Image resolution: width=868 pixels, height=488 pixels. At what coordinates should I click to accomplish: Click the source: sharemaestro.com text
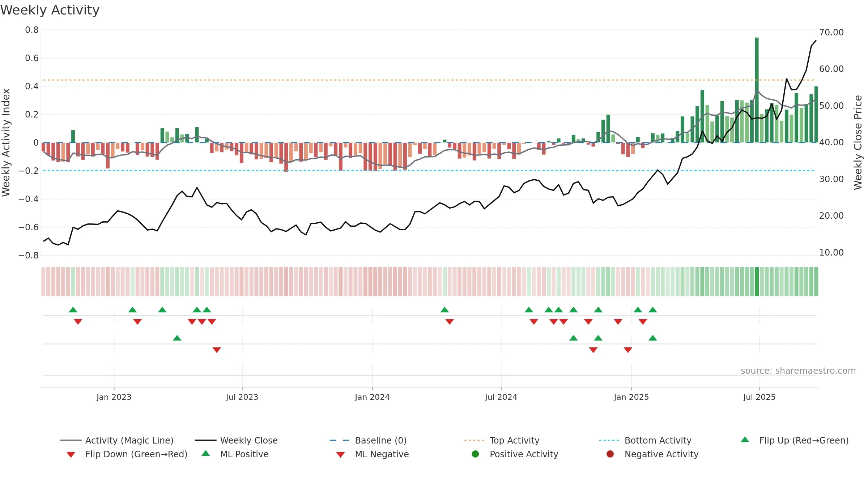[x=798, y=371]
